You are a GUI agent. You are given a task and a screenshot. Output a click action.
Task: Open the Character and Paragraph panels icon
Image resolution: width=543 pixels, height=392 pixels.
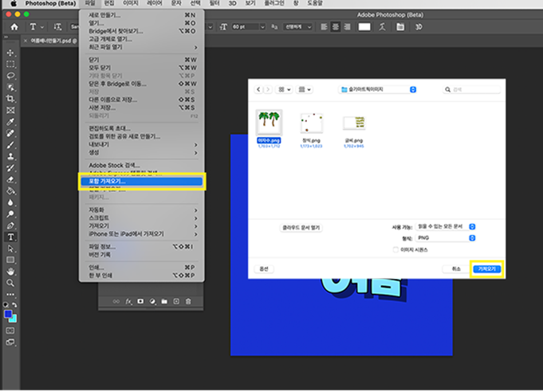400,27
